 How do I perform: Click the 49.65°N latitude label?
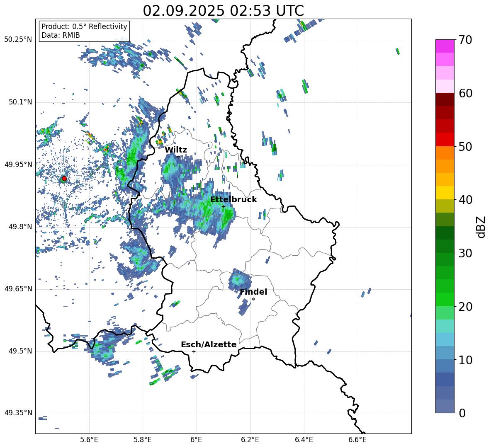[x=18, y=289]
